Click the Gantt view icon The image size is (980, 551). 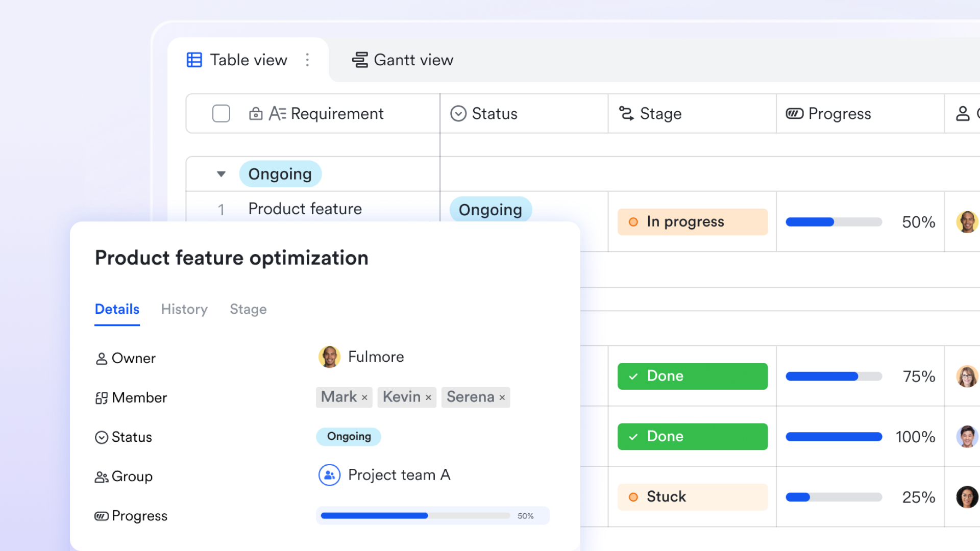[x=360, y=60]
